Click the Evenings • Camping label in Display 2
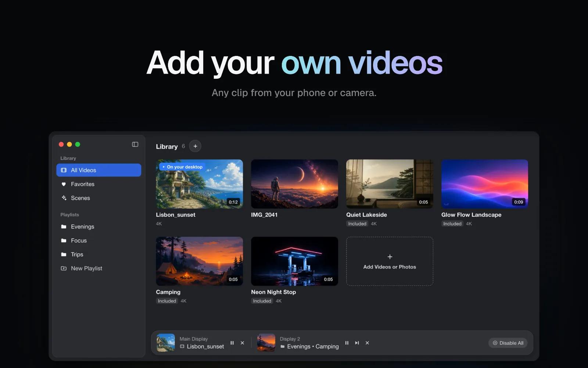 (x=313, y=346)
